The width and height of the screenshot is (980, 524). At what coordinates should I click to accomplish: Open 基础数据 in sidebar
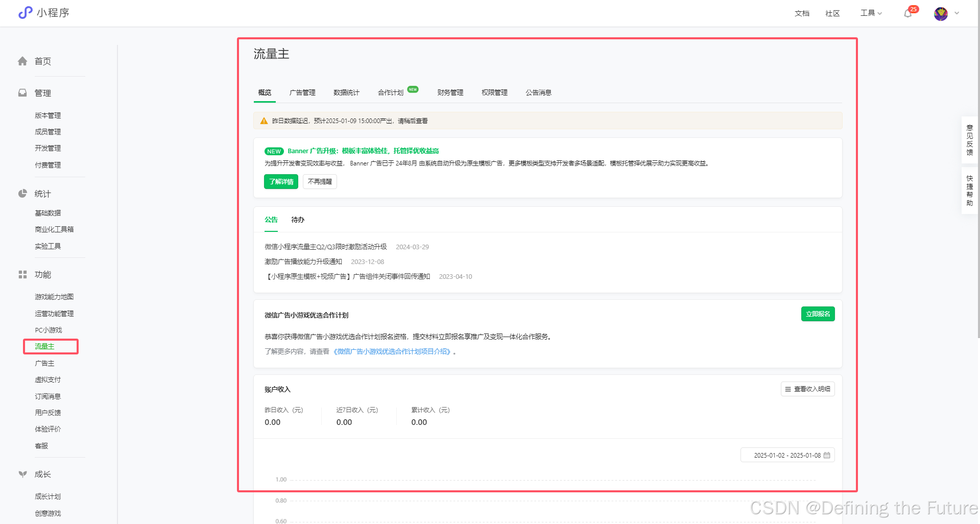47,213
